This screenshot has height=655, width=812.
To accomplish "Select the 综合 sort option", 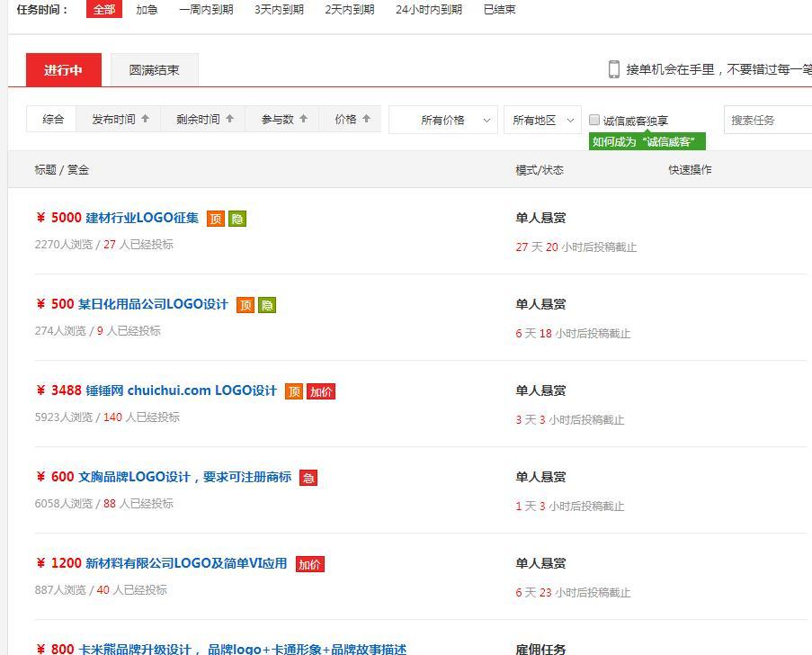I will coord(52,119).
